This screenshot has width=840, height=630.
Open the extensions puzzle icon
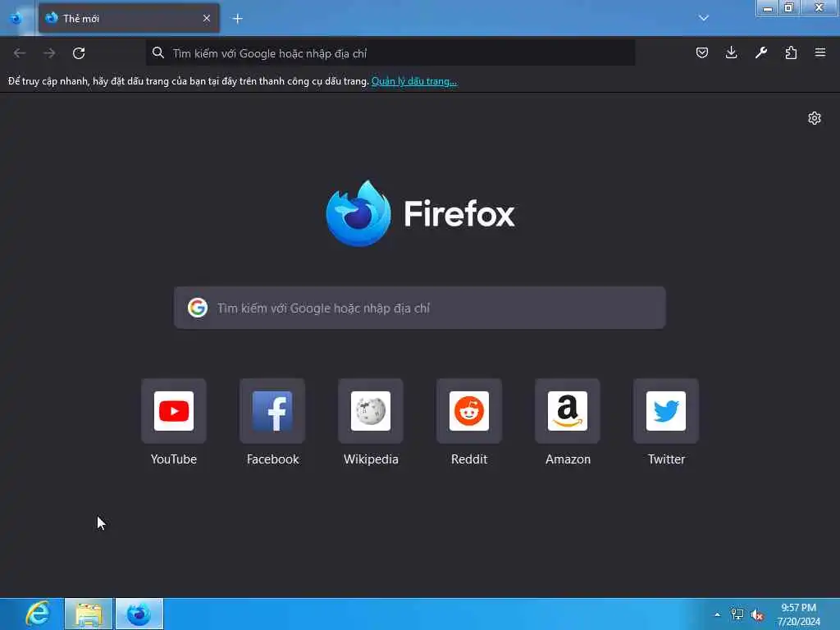pos(791,52)
